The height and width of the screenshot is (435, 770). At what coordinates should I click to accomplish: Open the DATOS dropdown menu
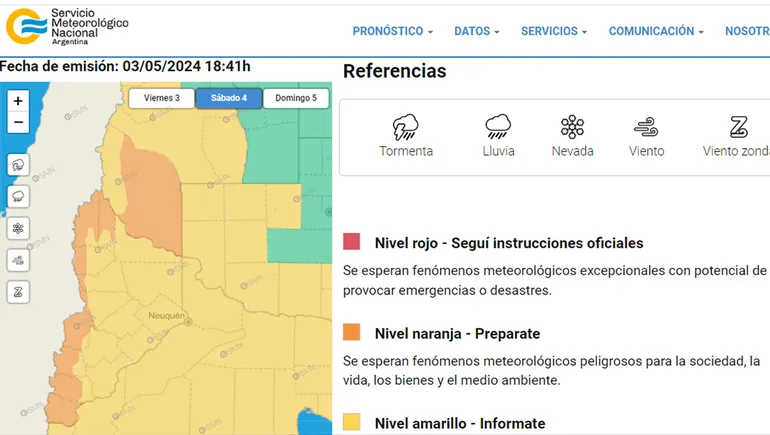click(x=476, y=31)
